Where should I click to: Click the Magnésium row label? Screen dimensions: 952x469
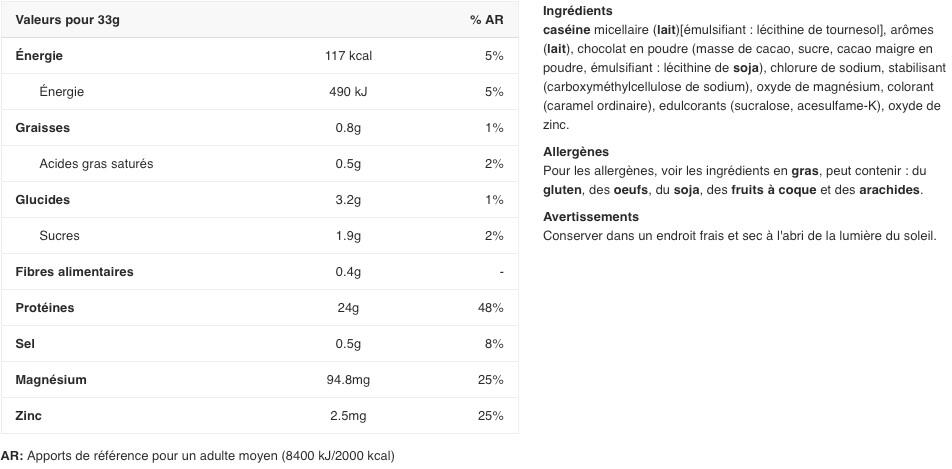[x=51, y=380]
